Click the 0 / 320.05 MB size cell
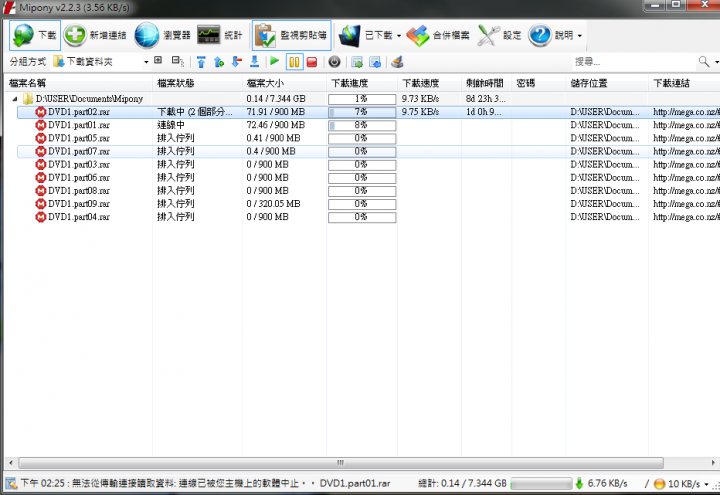The width and height of the screenshot is (720, 495). coord(273,204)
